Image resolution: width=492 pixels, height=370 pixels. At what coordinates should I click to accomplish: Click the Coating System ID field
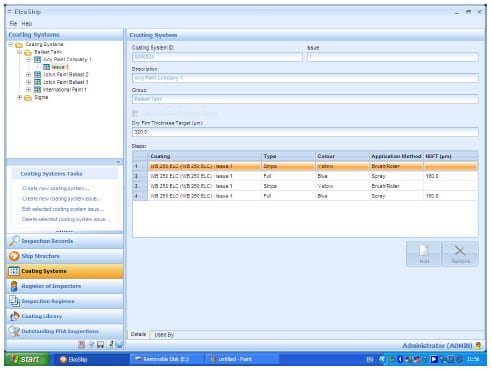click(x=217, y=57)
